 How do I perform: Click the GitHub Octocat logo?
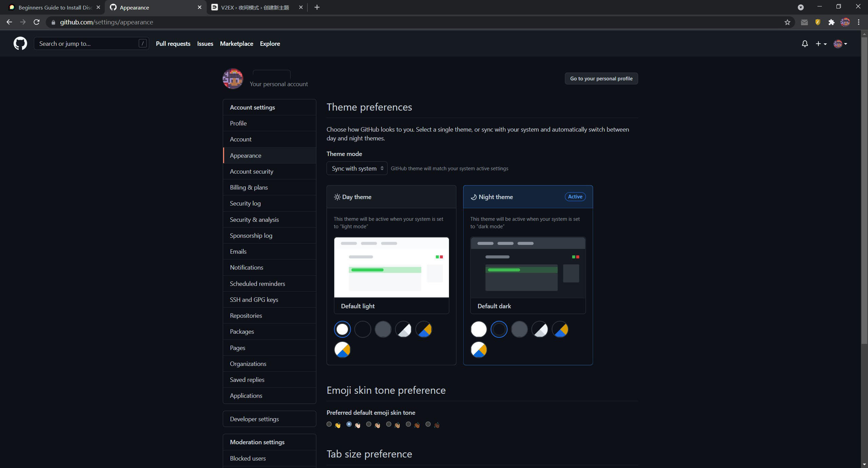20,43
